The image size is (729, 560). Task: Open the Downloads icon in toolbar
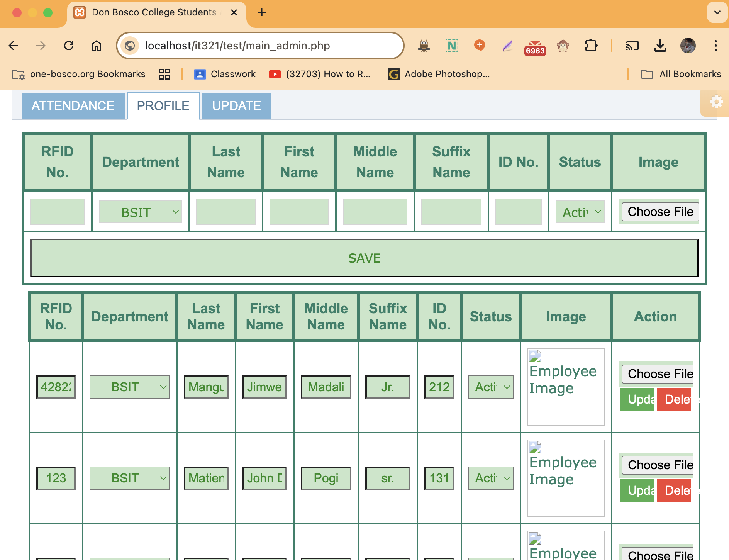click(660, 46)
